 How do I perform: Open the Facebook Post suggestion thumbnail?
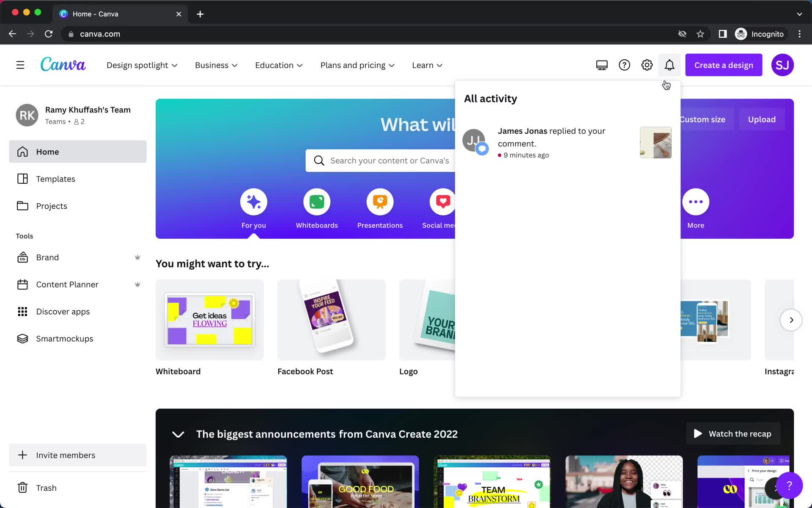pos(332,320)
